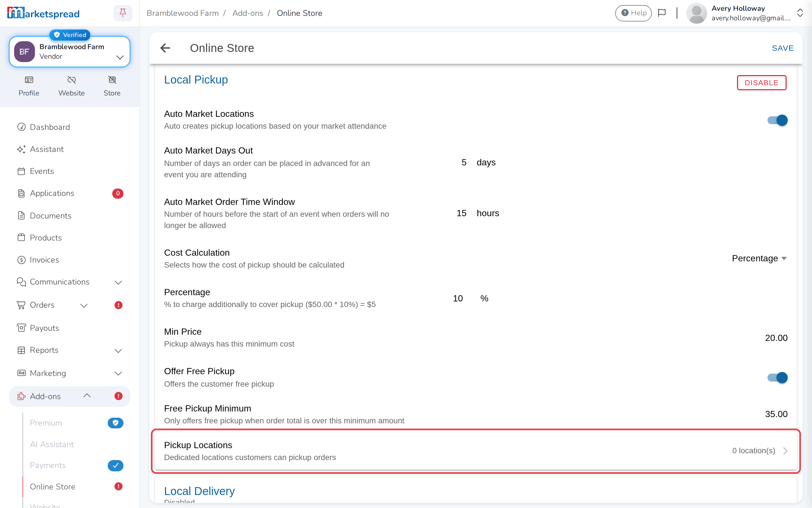This screenshot has width=812, height=508.
Task: Click the Online Store alert badge
Action: point(118,487)
